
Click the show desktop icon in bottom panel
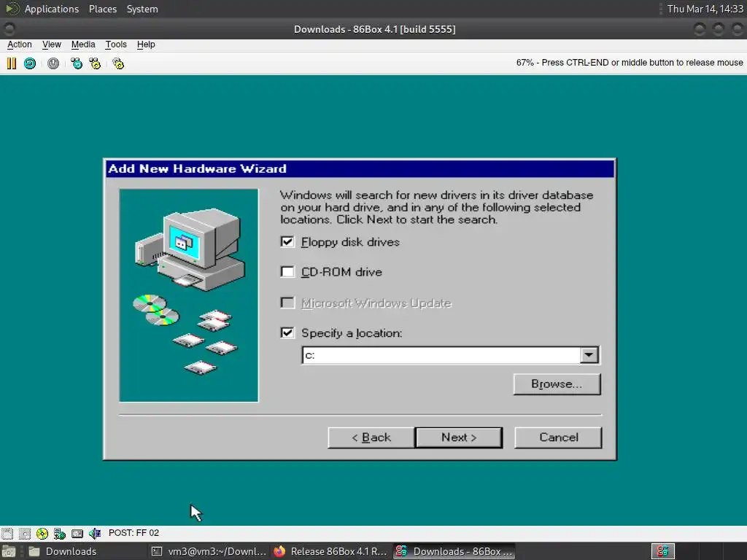click(9, 551)
